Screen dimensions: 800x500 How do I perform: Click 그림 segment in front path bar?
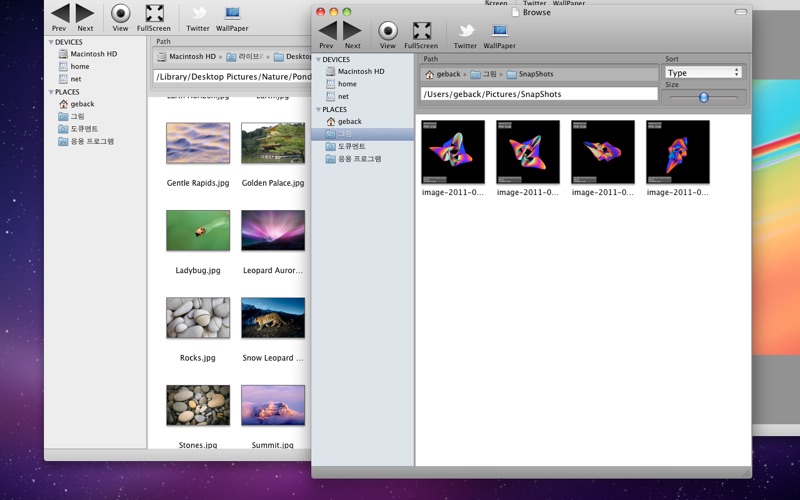coord(484,74)
